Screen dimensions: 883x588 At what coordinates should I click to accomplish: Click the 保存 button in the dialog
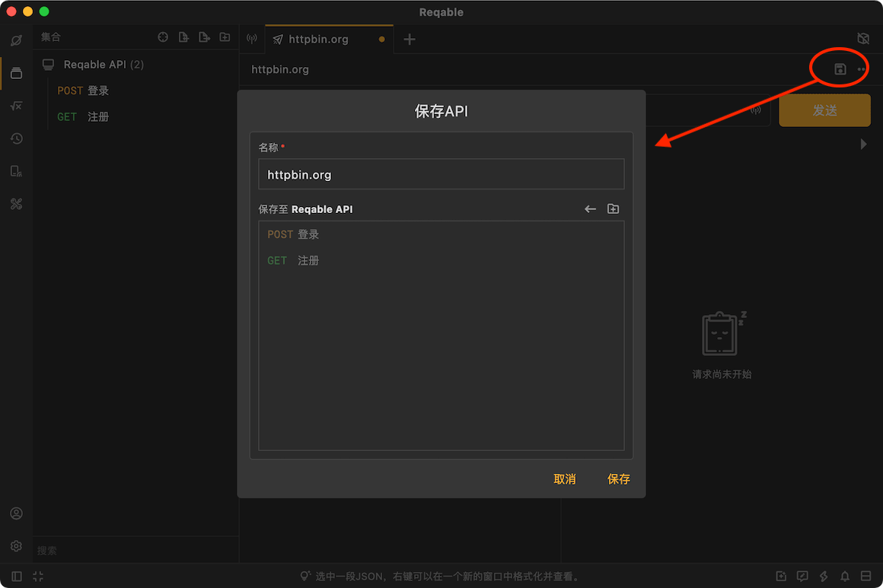tap(618, 478)
